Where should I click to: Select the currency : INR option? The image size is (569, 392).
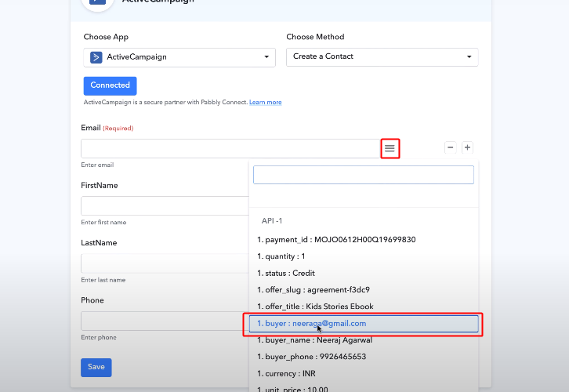[363, 373]
